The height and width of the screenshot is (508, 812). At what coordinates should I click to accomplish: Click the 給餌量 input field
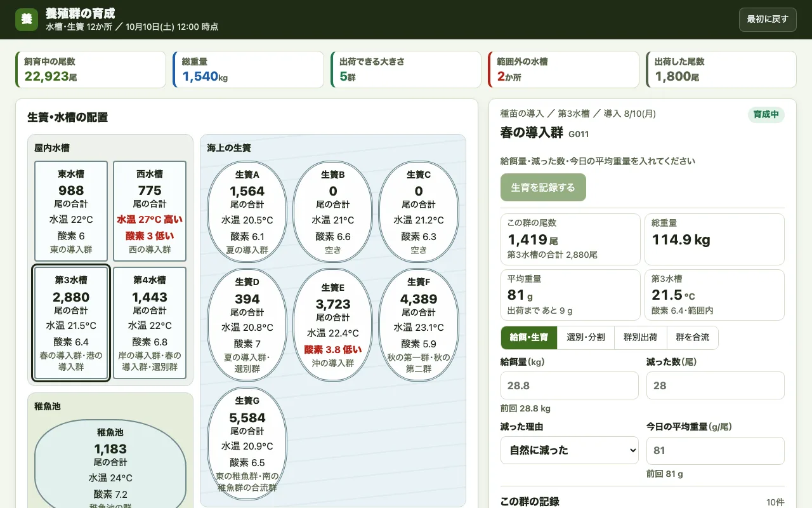point(570,385)
